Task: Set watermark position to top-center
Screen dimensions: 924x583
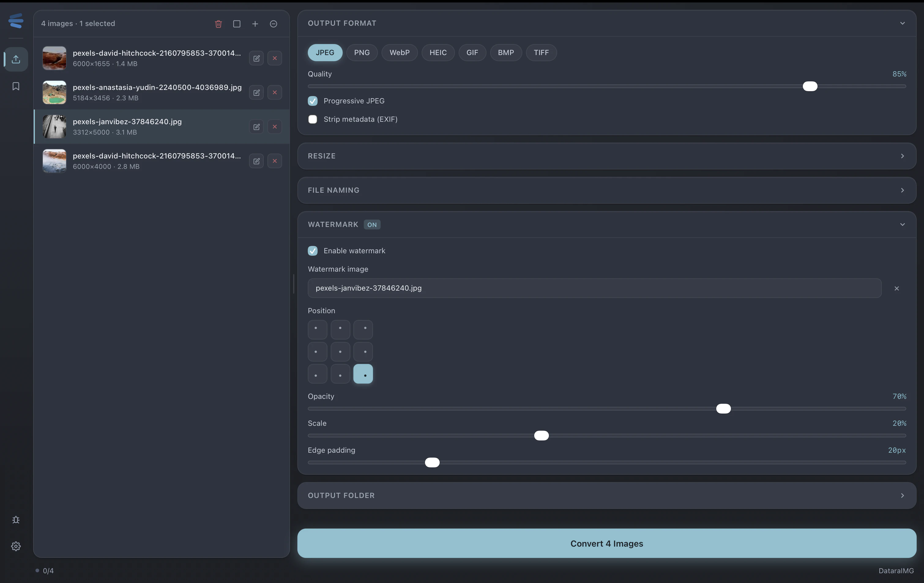Action: pos(340,329)
